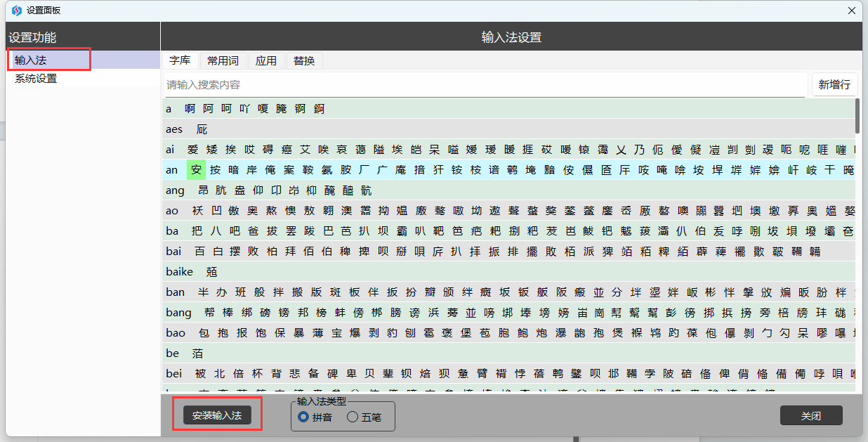Open 系统设置 in the left sidebar

click(36, 79)
